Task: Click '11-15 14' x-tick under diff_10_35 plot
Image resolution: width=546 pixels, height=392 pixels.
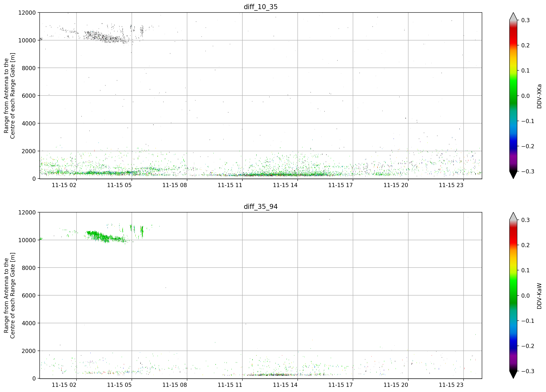Action: (x=285, y=185)
